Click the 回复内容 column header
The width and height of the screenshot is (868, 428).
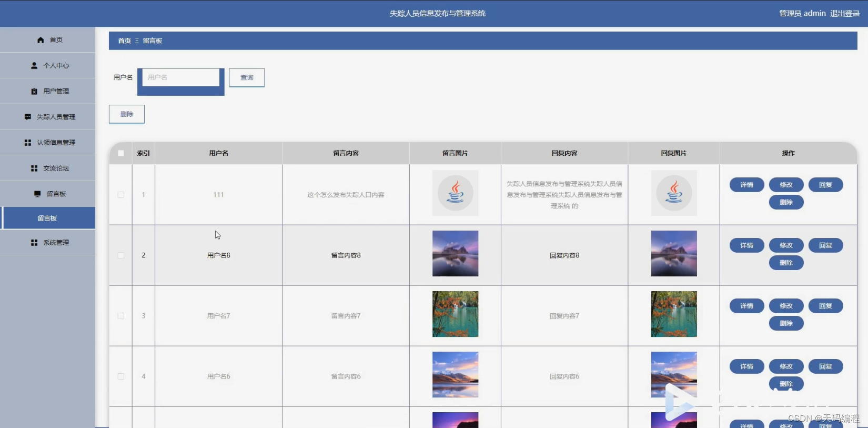pos(564,153)
